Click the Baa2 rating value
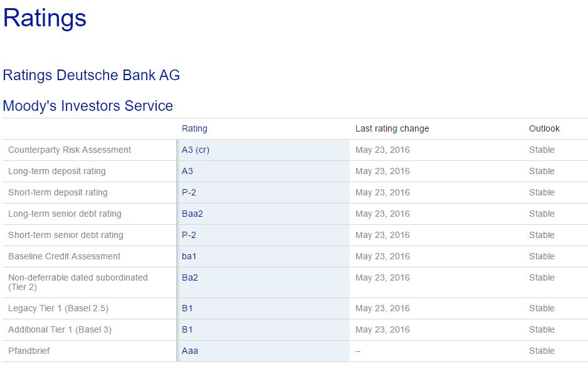This screenshot has height=372, width=588. pos(192,214)
